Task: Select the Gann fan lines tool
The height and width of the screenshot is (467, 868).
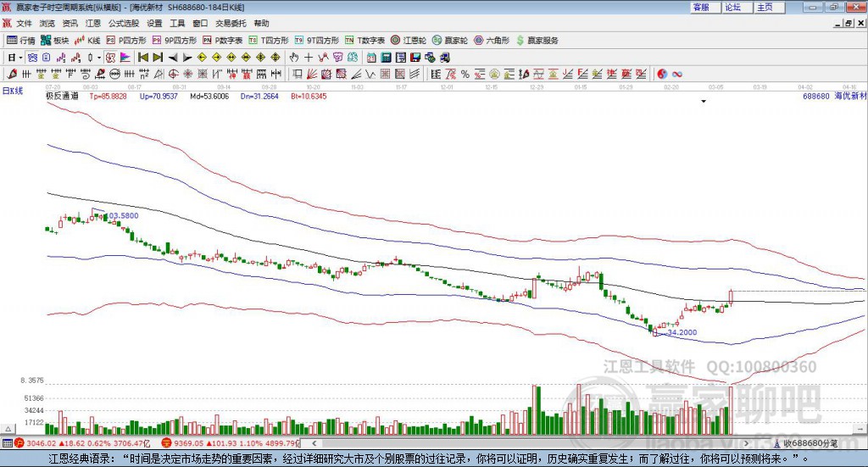Action: 311,74
